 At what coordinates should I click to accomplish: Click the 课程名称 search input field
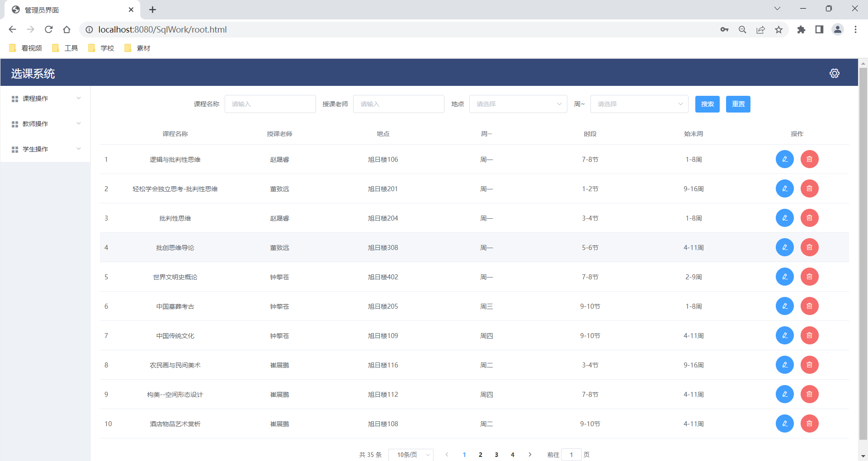(x=270, y=104)
